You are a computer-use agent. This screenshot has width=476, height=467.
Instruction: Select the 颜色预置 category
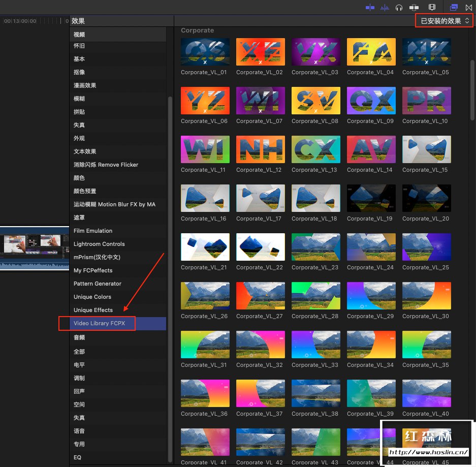(118, 191)
